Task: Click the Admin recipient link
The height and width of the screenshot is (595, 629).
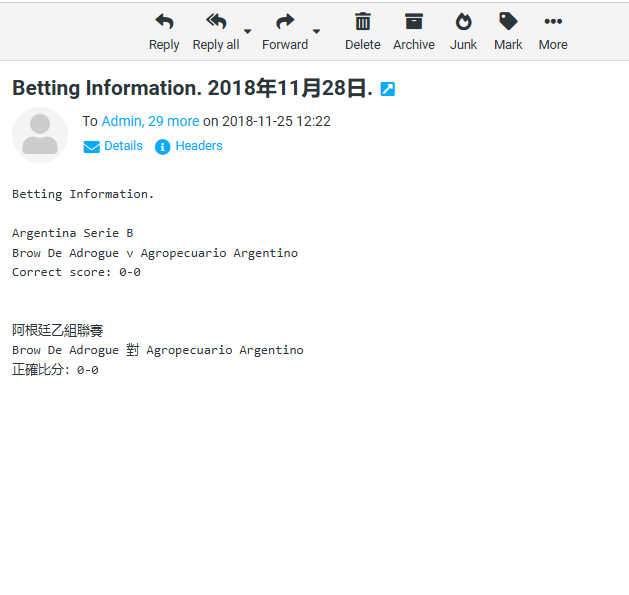Action: (122, 121)
